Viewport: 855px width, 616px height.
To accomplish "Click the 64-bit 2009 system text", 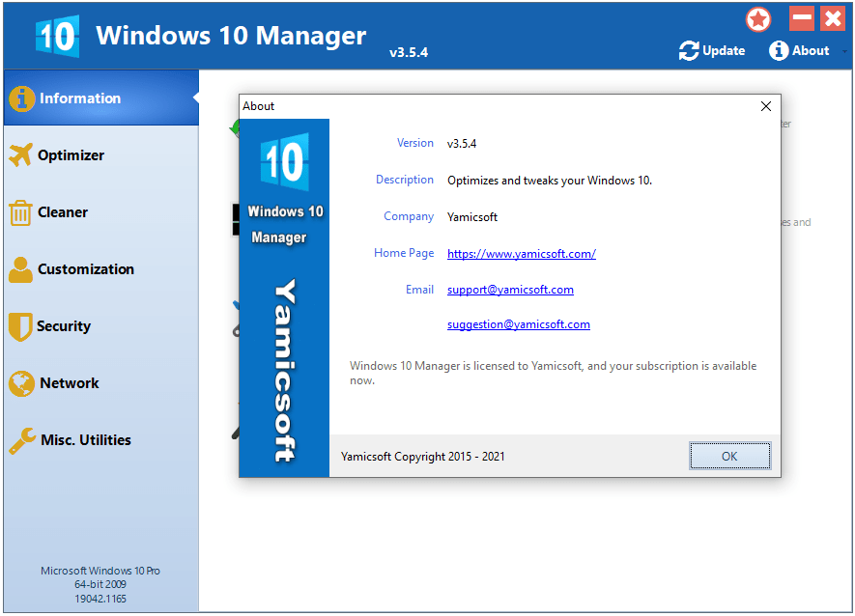I will point(100,584).
